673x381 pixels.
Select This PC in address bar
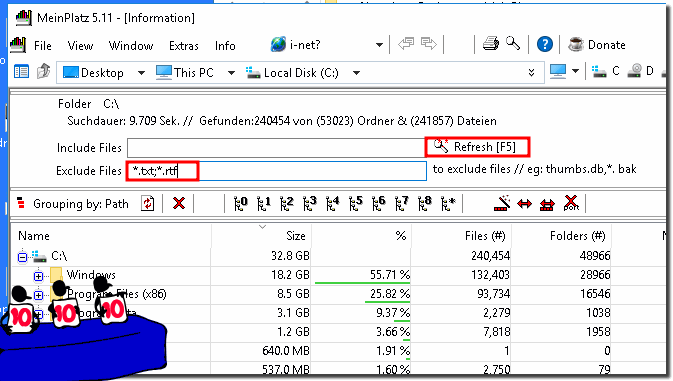point(185,72)
